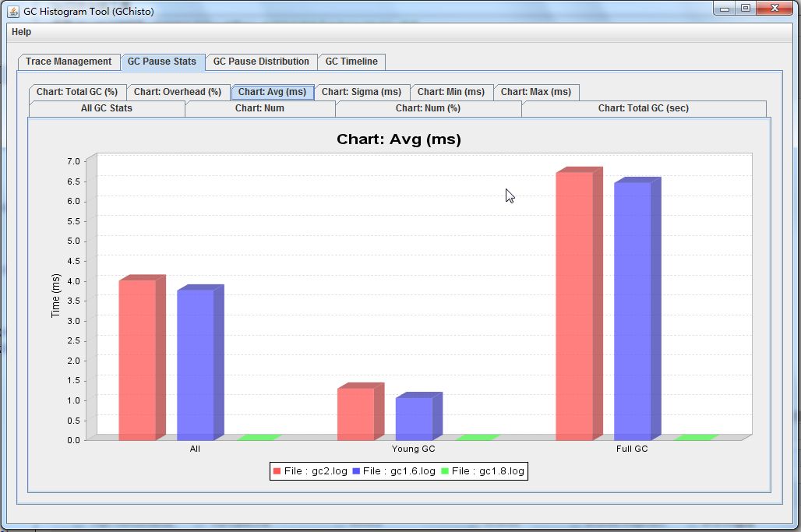Click the 'Young GC' axis label
801x532 pixels.
coord(413,449)
